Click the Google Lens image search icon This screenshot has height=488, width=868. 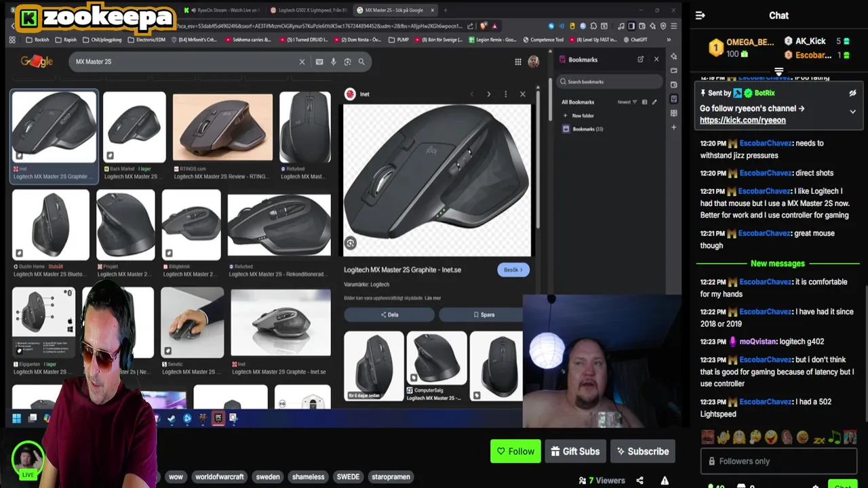[x=347, y=62]
